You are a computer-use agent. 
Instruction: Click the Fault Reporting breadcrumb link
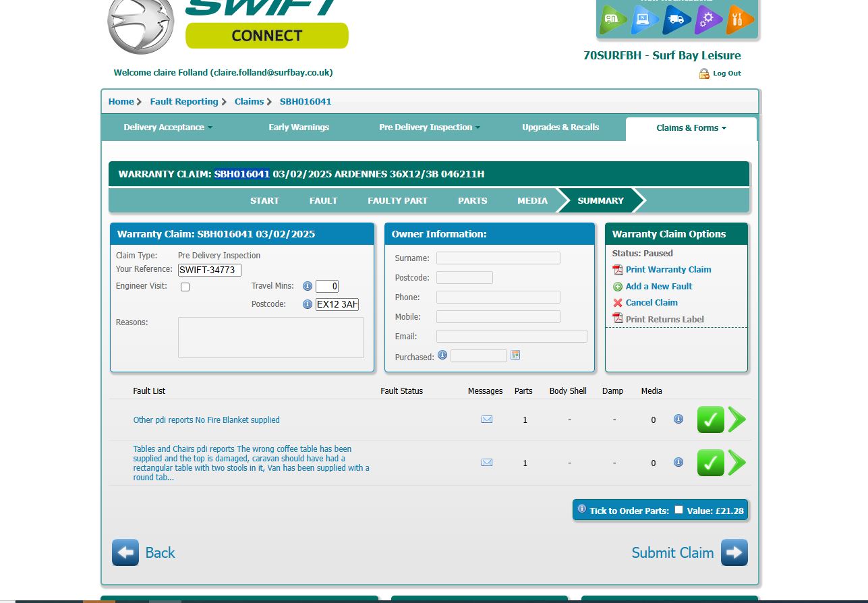click(x=184, y=102)
